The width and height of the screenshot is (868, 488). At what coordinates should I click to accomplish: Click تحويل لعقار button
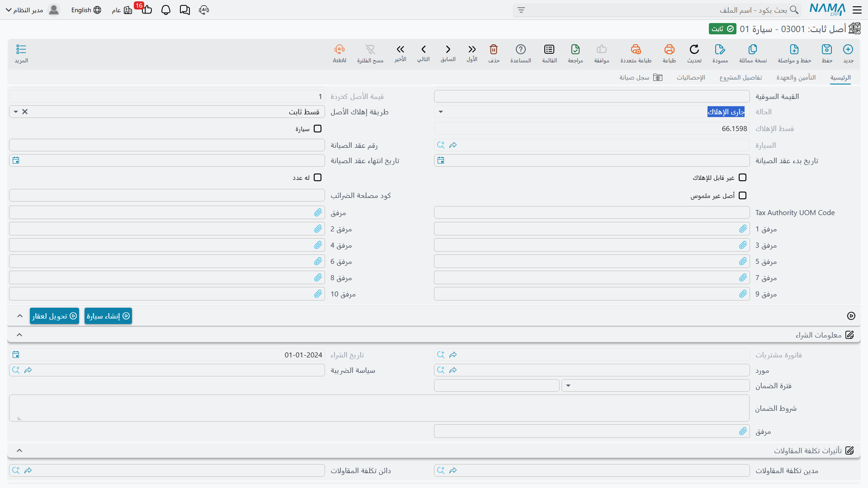point(54,316)
